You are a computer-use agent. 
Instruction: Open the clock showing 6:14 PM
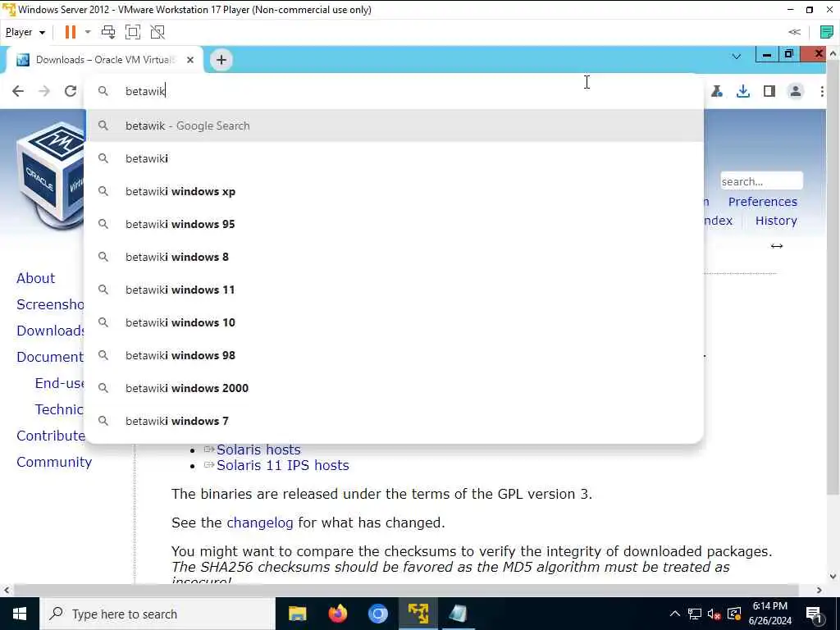pos(769,614)
